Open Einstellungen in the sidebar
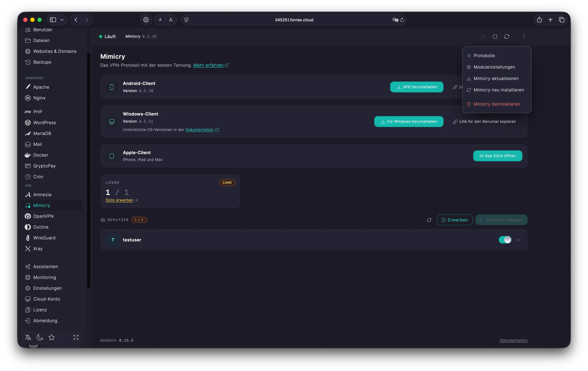 (43, 288)
